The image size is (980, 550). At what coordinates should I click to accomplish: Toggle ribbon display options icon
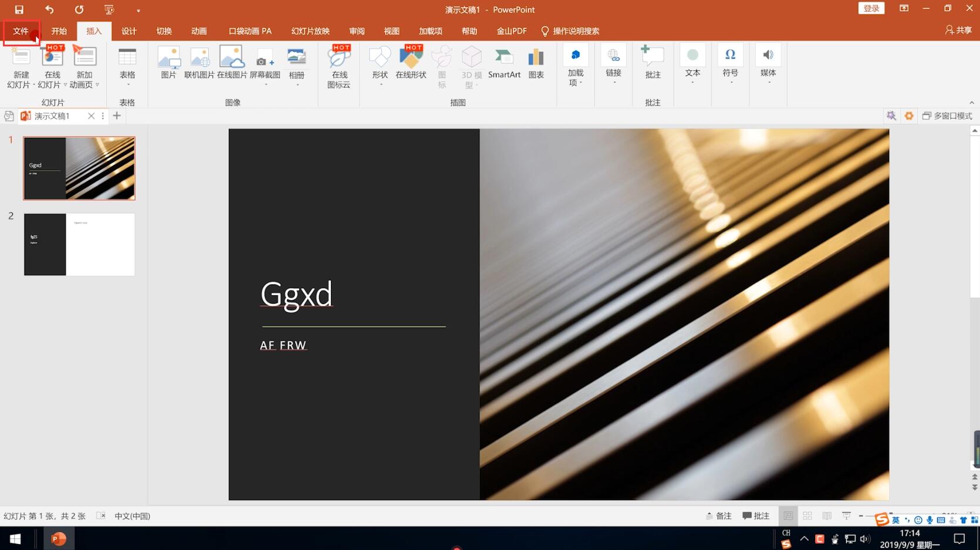(x=904, y=8)
